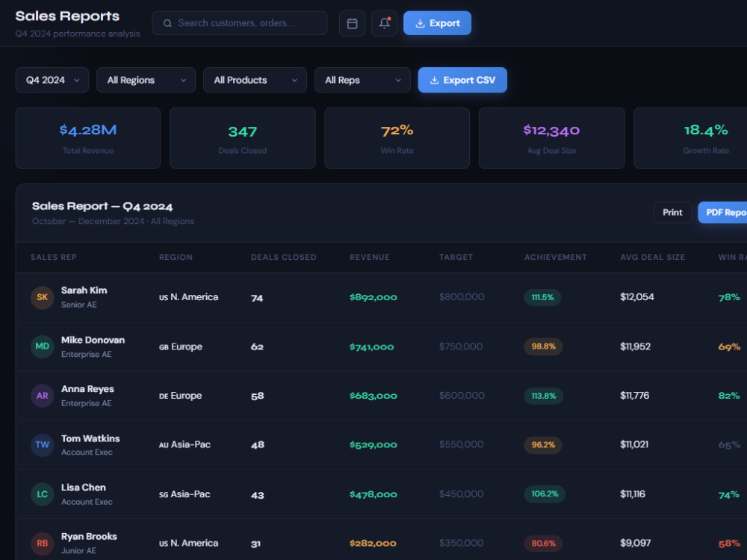This screenshot has height=560, width=747.
Task: Open the All Products dropdown
Action: click(255, 80)
